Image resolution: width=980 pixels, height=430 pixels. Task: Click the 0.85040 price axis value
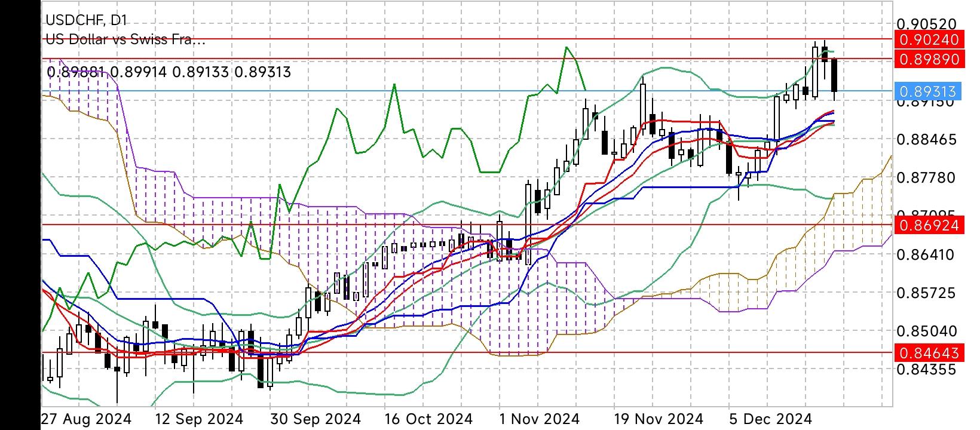click(927, 331)
